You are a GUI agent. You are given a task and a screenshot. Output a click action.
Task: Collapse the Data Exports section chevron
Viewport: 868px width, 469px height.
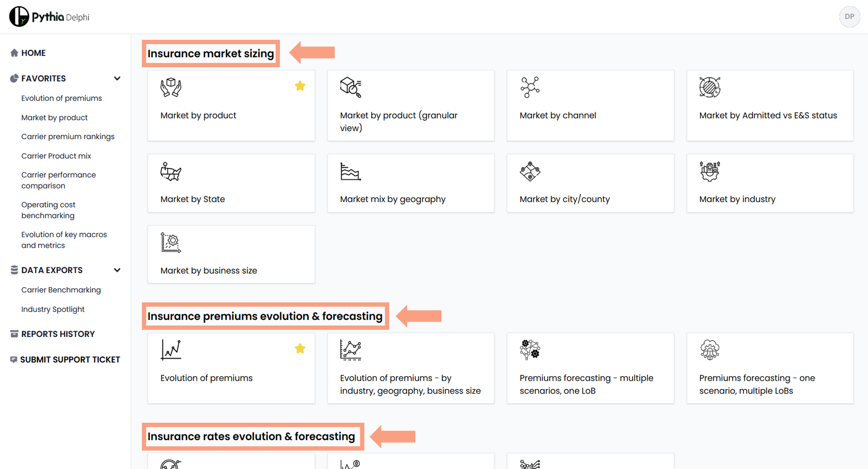pyautogui.click(x=117, y=270)
